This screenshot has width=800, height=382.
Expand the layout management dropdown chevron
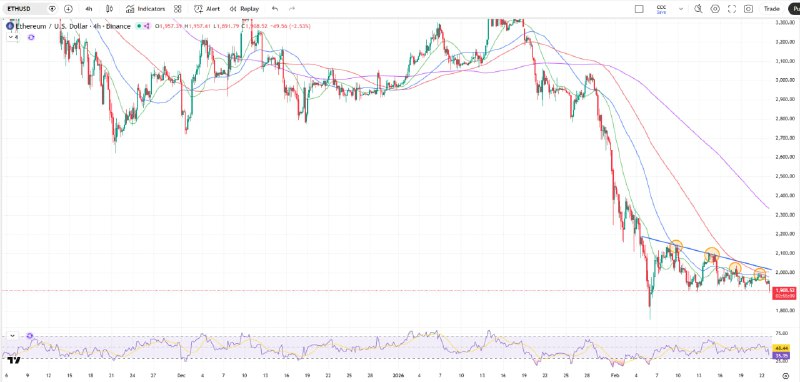tap(681, 9)
